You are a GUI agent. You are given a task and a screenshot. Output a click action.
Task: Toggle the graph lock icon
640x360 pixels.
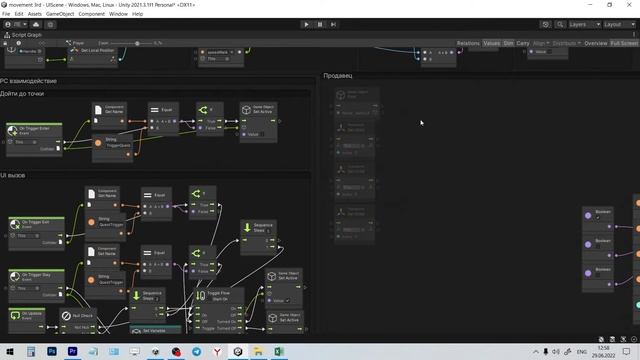click(x=5, y=43)
